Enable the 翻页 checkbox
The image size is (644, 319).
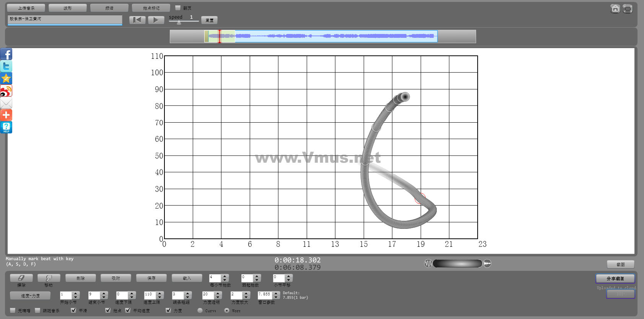click(178, 8)
